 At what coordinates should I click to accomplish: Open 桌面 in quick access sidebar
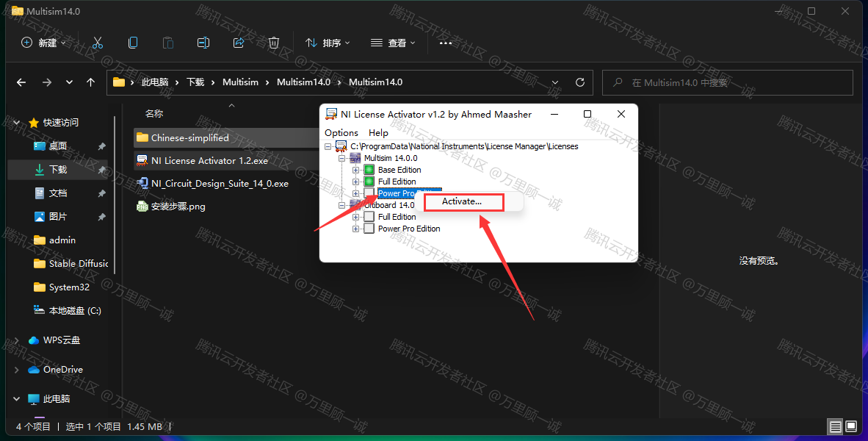click(58, 146)
